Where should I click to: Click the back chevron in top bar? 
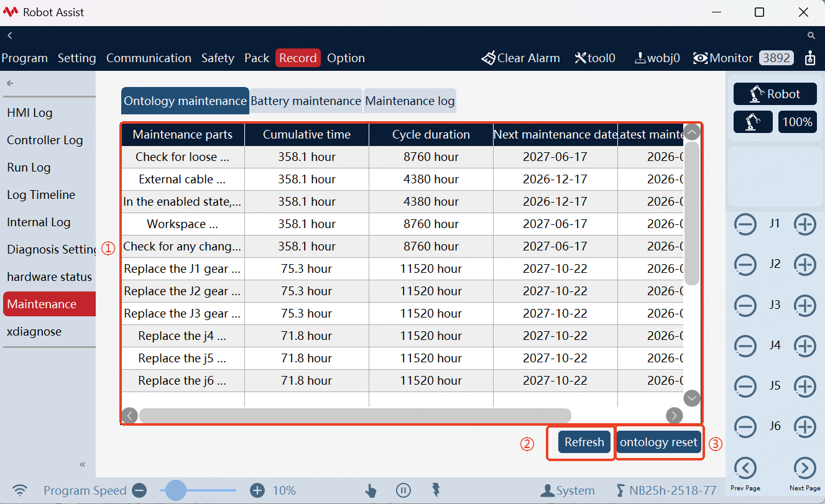tap(10, 36)
